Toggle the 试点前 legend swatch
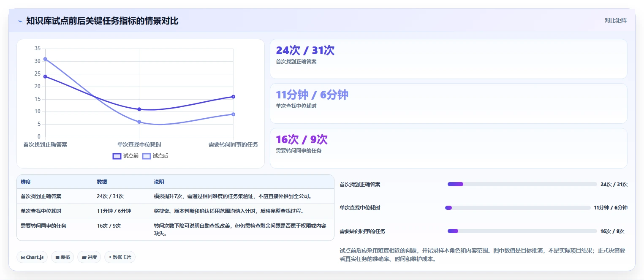The width and height of the screenshot is (644, 280). 117,156
